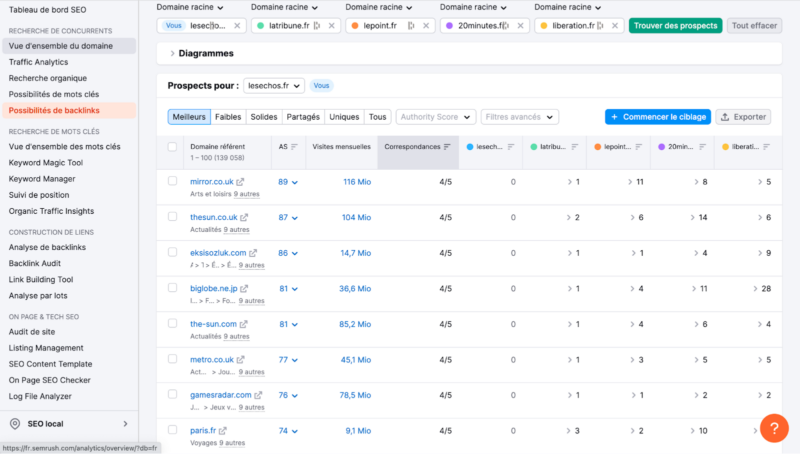
Task: Remove lesechos domain with its X icon
Action: [237, 26]
